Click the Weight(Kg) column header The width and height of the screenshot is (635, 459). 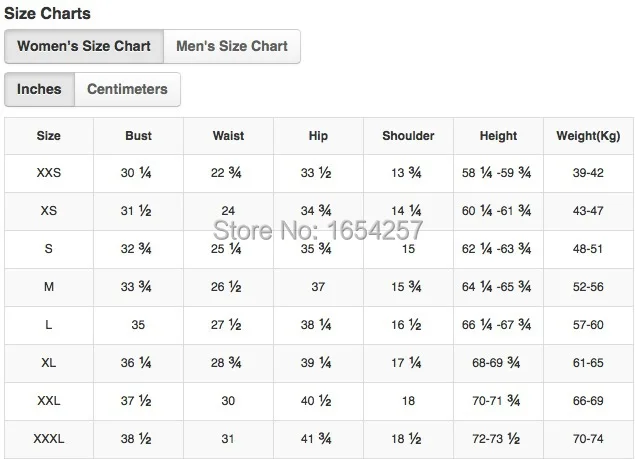click(x=588, y=136)
